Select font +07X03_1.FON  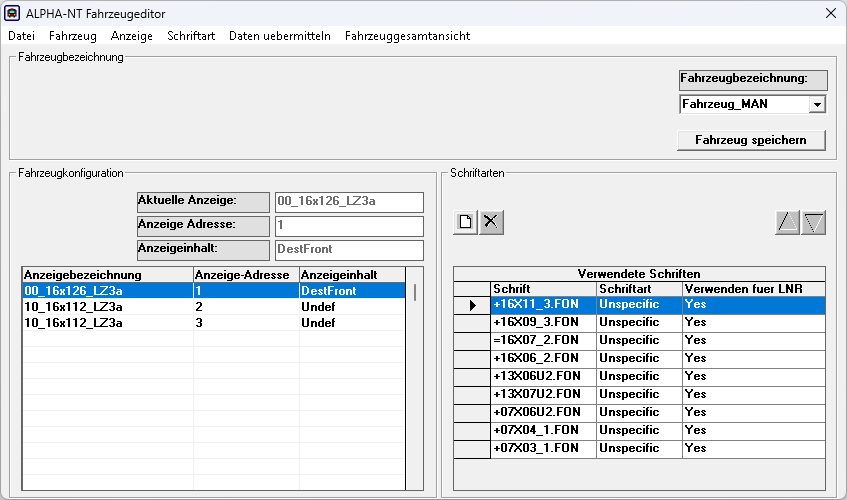[x=543, y=448]
